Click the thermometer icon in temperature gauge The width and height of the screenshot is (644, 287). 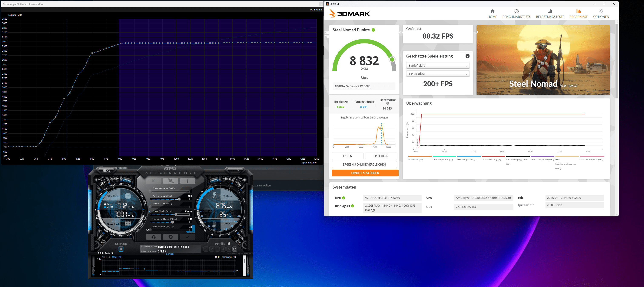(214, 224)
